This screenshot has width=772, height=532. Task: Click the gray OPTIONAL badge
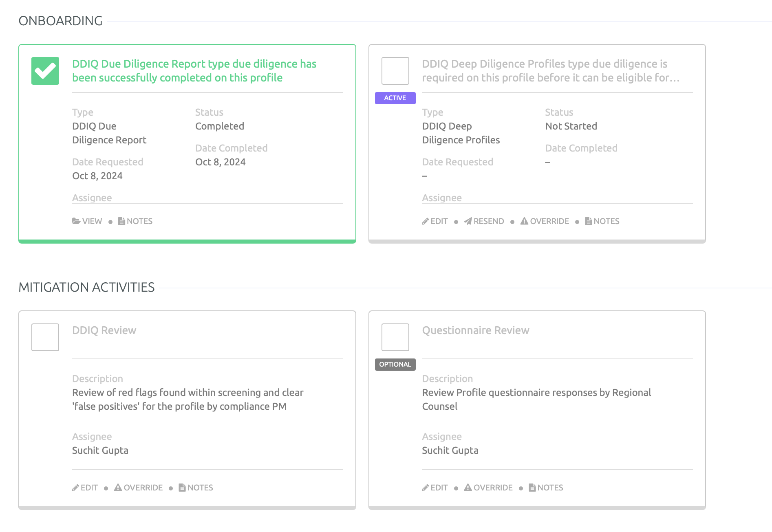click(395, 365)
